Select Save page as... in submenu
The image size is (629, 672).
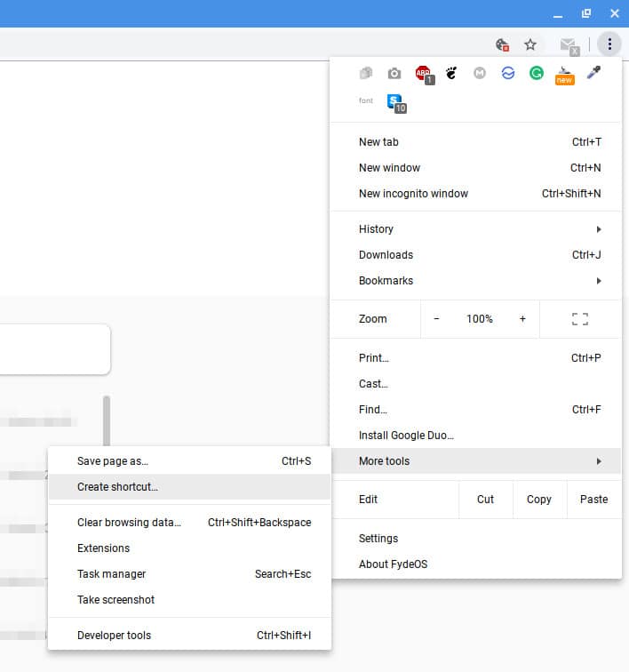[x=189, y=461]
